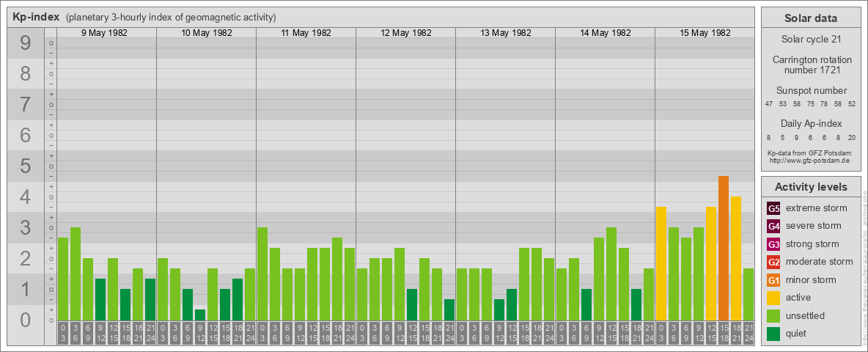The width and height of the screenshot is (868, 352).
Task: Click the G5 extreme storm legend swatch
Action: coord(773,209)
